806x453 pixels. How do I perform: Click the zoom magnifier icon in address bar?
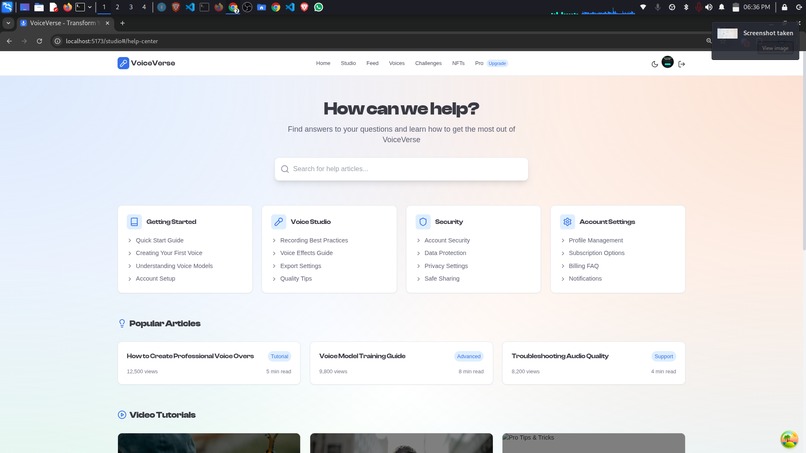709,41
